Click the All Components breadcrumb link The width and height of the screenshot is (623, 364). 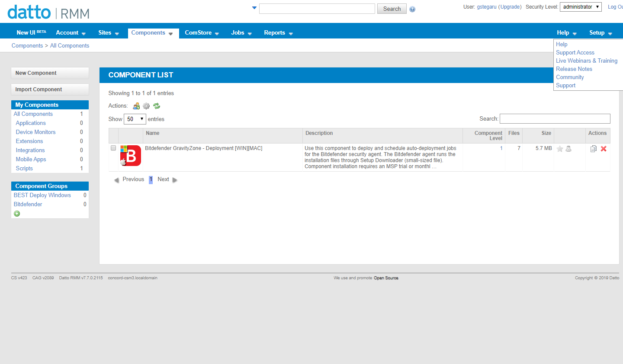[x=70, y=46]
